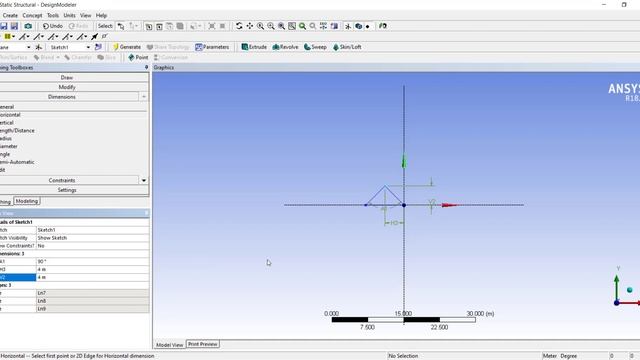Click the Revolve tool
The image size is (640, 360).
click(x=285, y=47)
